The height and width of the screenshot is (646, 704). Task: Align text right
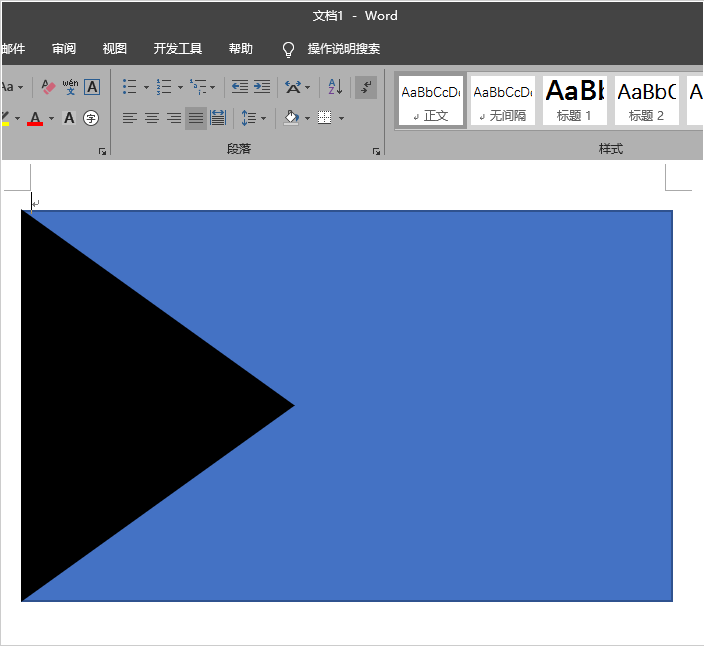point(174,118)
